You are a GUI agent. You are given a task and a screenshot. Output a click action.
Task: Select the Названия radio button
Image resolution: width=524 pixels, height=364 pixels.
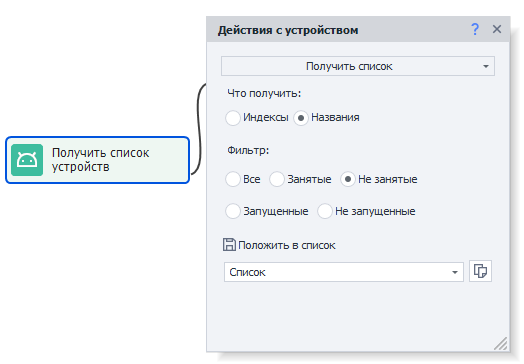(301, 118)
